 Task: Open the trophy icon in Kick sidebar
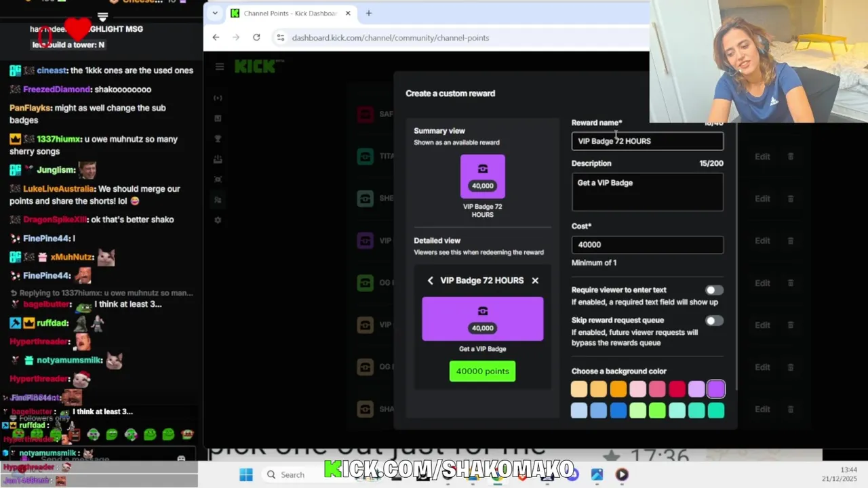point(218,139)
